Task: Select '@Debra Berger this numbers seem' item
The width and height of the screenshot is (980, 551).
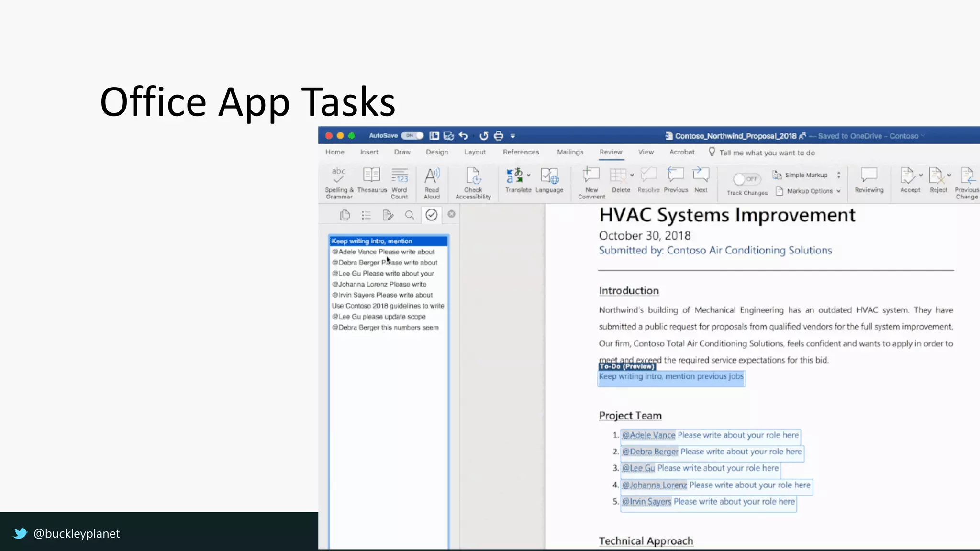Action: [389, 328]
